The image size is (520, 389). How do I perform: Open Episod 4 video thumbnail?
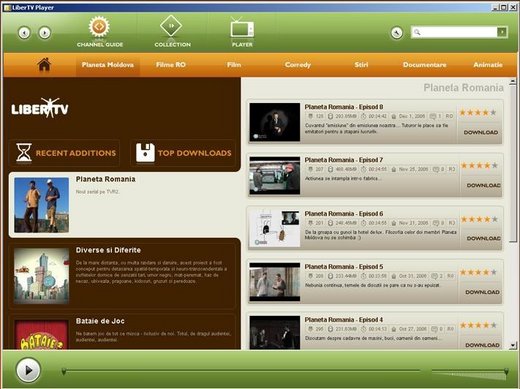pos(275,333)
